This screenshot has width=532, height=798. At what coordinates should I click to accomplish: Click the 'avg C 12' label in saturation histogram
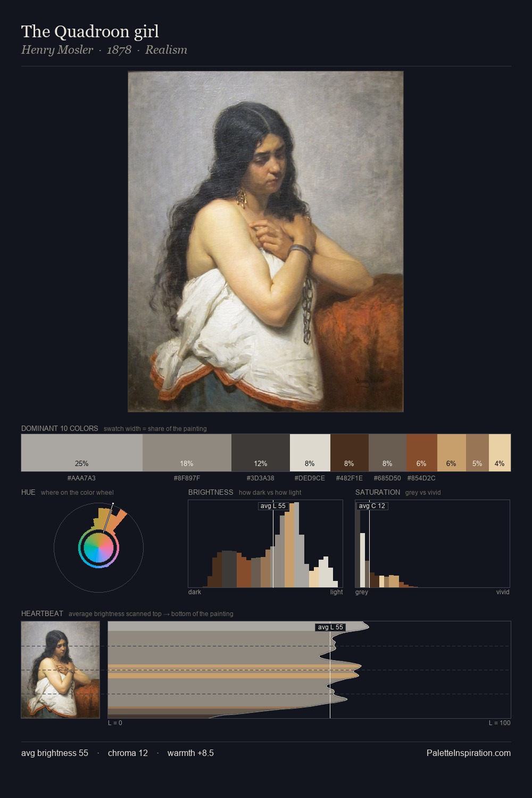click(372, 506)
